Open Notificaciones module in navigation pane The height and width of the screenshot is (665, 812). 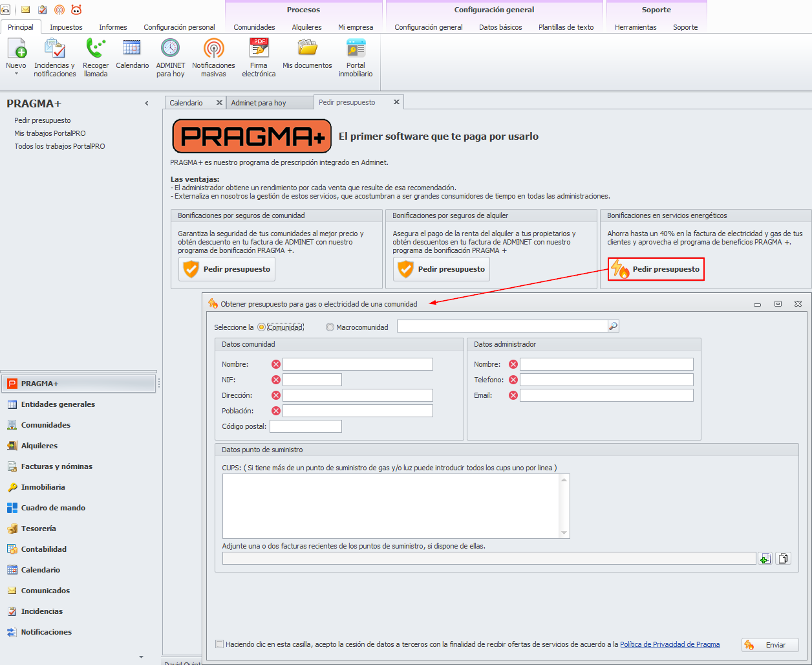(78, 632)
